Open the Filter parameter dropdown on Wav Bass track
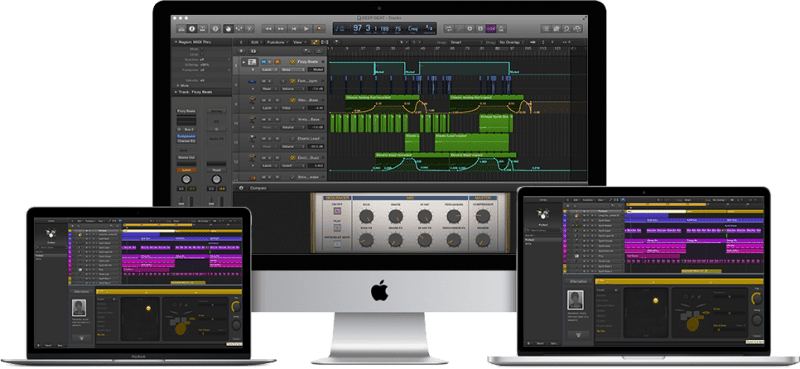The width and height of the screenshot is (800, 369). (x=293, y=108)
